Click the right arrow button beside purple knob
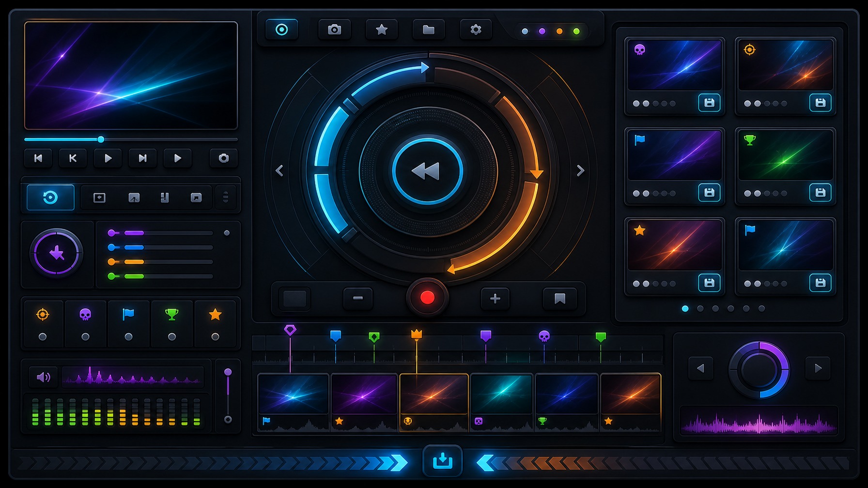 tap(818, 368)
